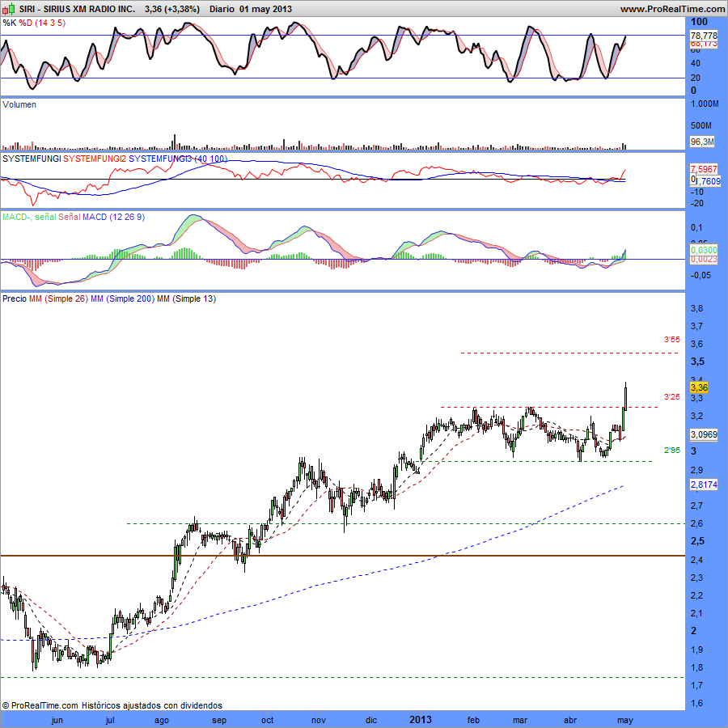Select the 96,3M volume value tag
This screenshot has height=728, width=728.
click(701, 141)
